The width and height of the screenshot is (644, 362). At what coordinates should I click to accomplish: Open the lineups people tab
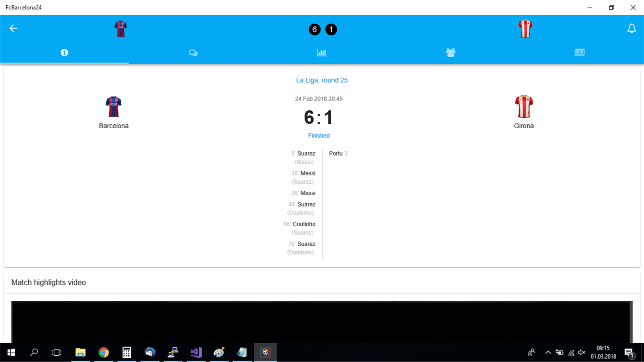451,53
